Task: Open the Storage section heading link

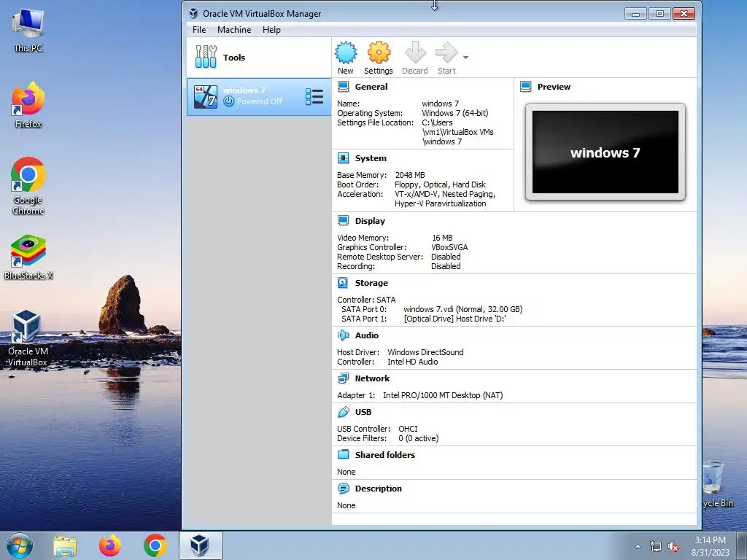Action: click(371, 283)
